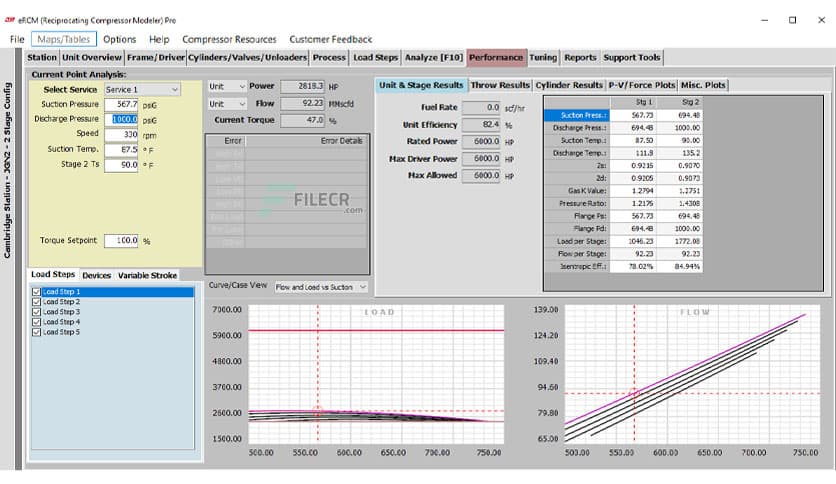Click the Discharge Pressure input field

point(121,119)
